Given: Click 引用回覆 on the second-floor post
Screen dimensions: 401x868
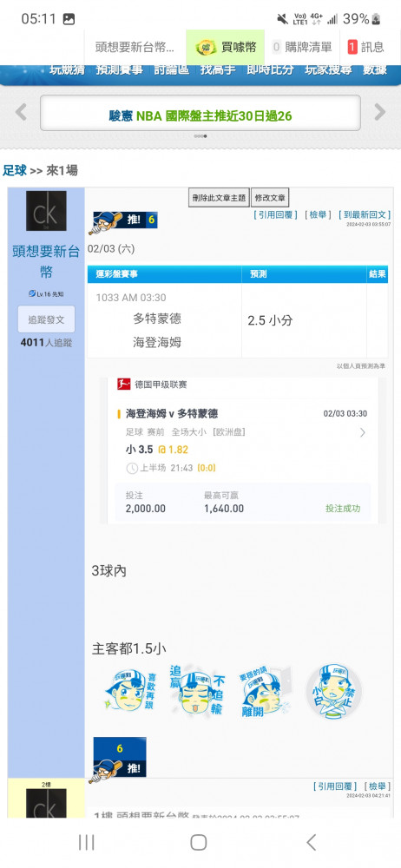Looking at the screenshot, I should [336, 786].
